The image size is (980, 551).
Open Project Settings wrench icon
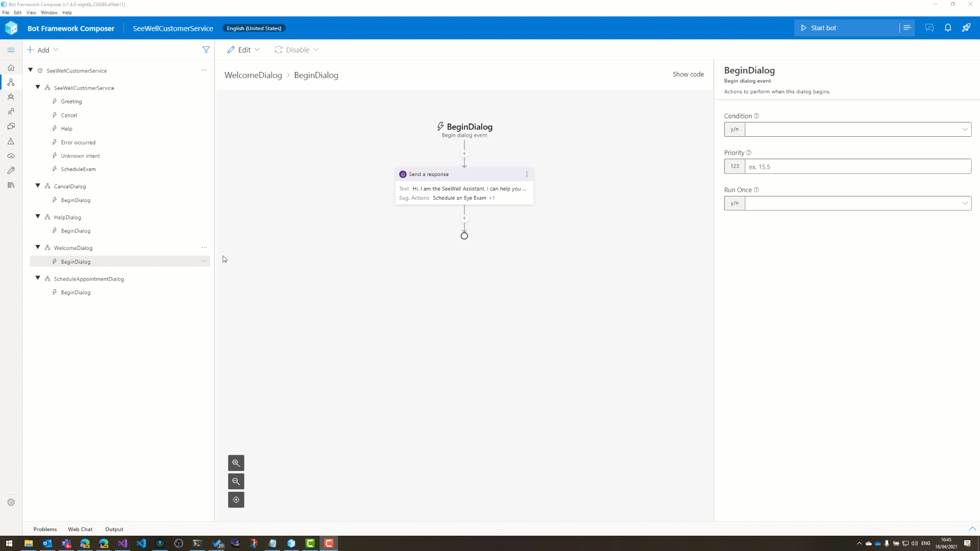click(11, 170)
